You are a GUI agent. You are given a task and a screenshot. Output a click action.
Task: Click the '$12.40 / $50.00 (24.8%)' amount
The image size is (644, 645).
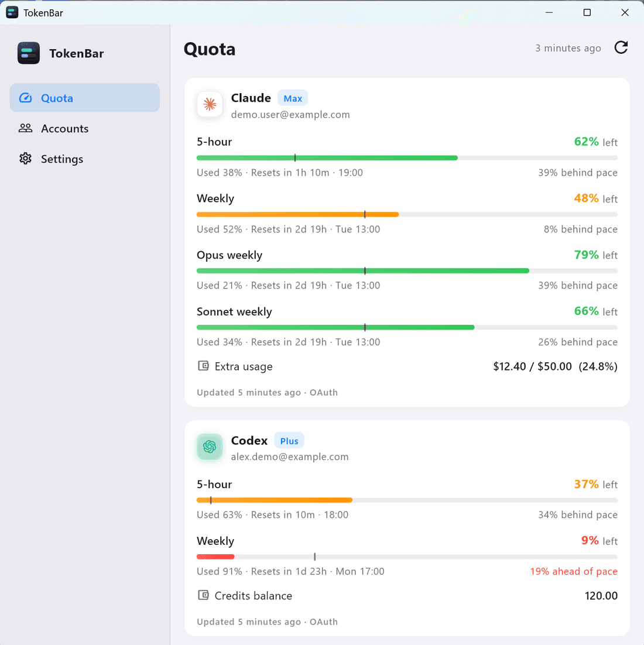pyautogui.click(x=555, y=366)
